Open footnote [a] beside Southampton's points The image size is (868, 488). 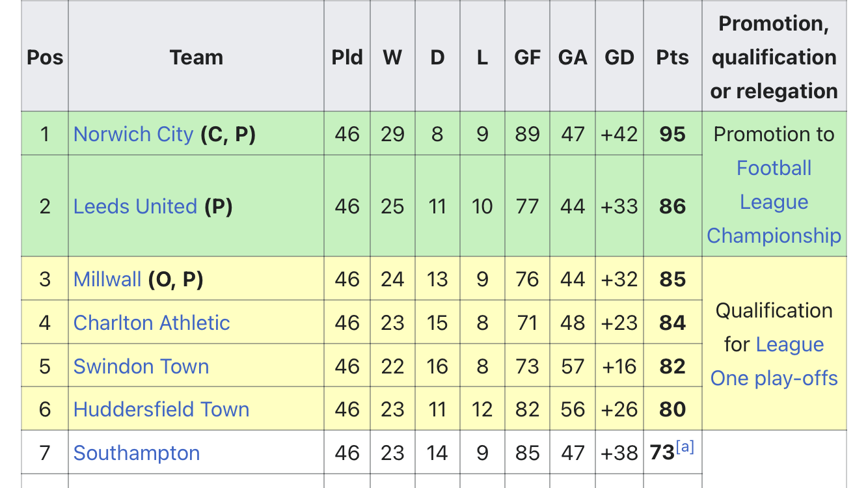[685, 447]
